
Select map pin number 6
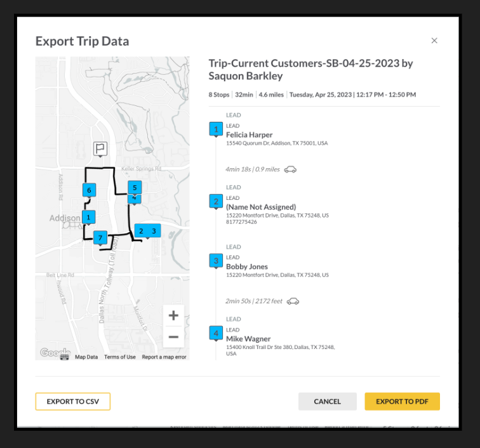coord(89,190)
